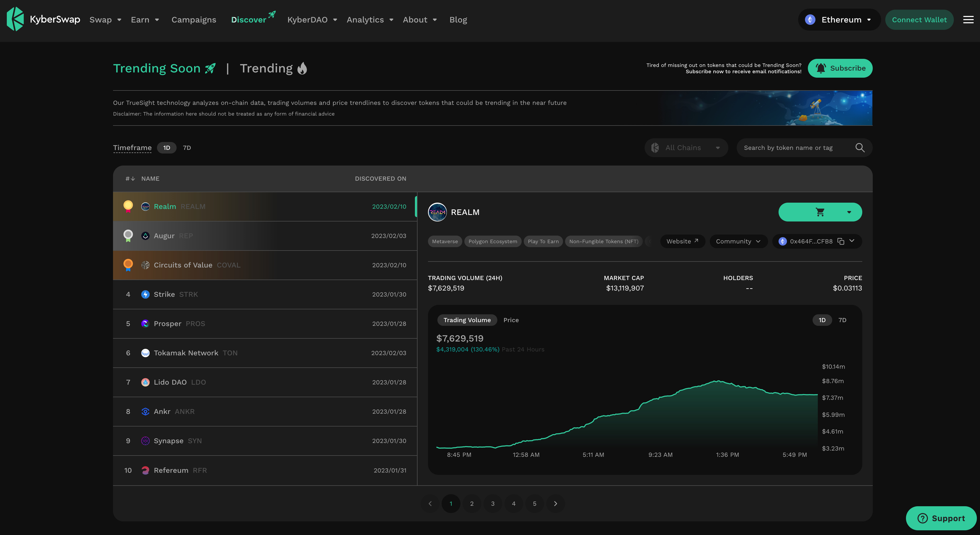Open the hamburger menu
The height and width of the screenshot is (535, 980).
968,19
